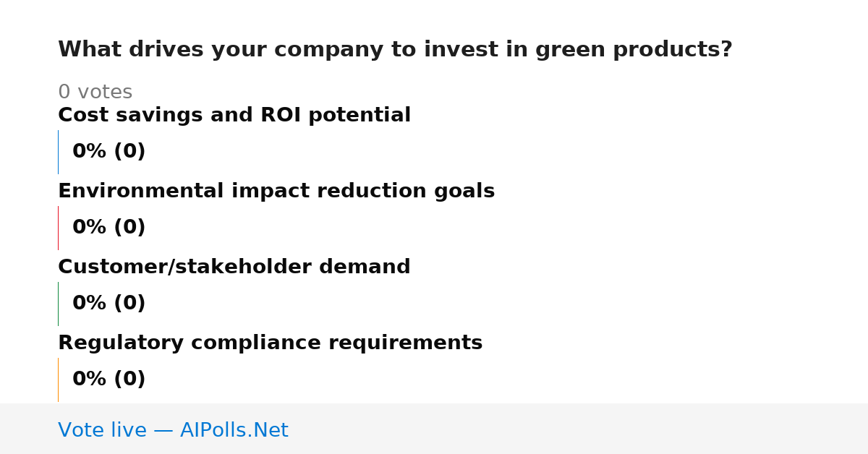Image resolution: width=868 pixels, height=454 pixels.
Task: Select Regulatory compliance requirements option
Action: (x=271, y=343)
